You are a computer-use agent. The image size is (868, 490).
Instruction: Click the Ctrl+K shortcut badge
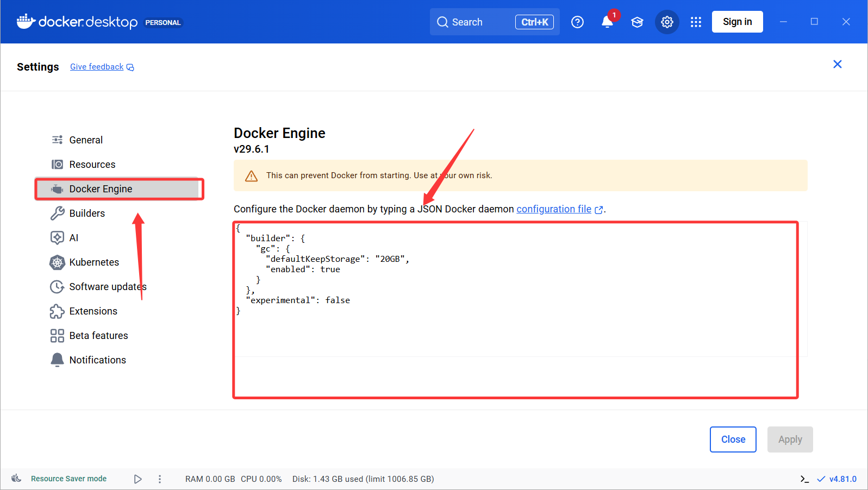[x=534, y=22]
